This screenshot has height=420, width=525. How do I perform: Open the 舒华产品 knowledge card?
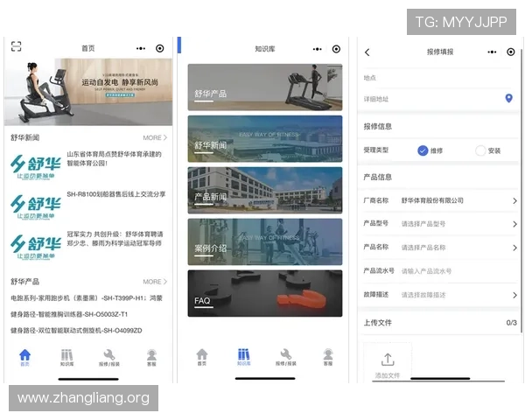265,87
